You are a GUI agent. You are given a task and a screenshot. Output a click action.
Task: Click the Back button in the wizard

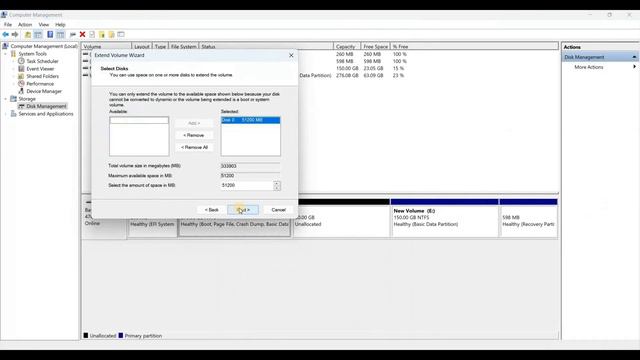[211, 210]
